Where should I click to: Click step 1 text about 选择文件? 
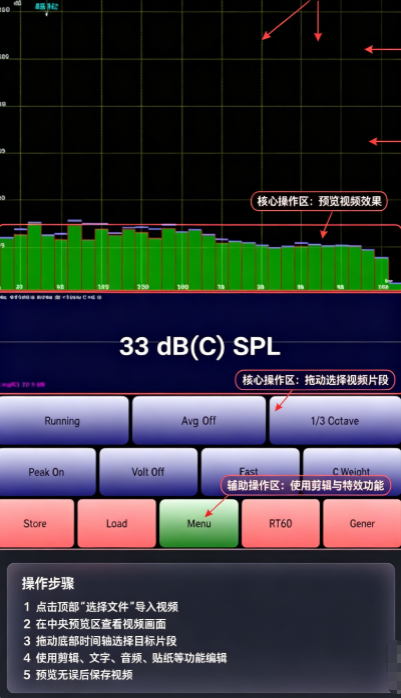coord(101,607)
